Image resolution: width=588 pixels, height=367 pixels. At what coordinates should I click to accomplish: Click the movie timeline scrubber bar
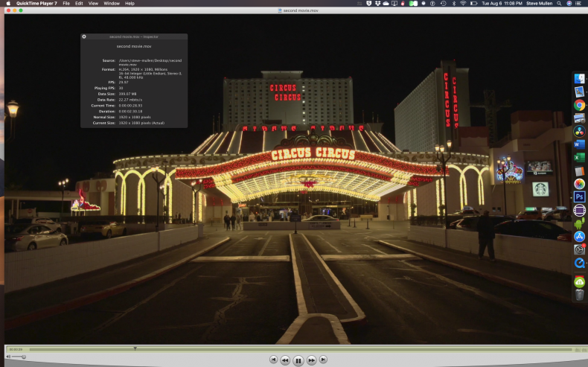coord(300,349)
